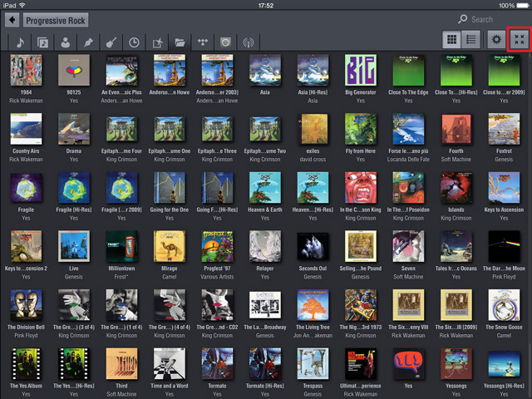Open the recent history clock icon
Screen dimensions: 532x399
(133, 41)
